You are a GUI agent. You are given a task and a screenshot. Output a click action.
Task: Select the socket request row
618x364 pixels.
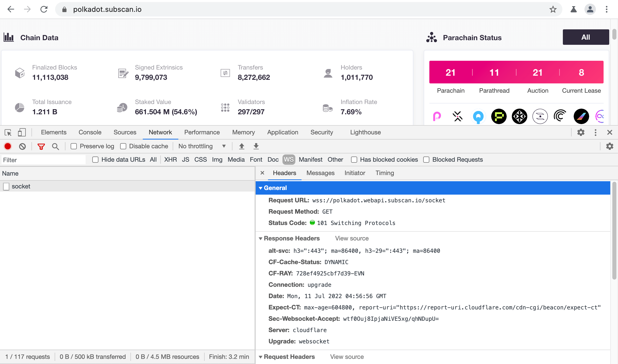[x=127, y=186]
